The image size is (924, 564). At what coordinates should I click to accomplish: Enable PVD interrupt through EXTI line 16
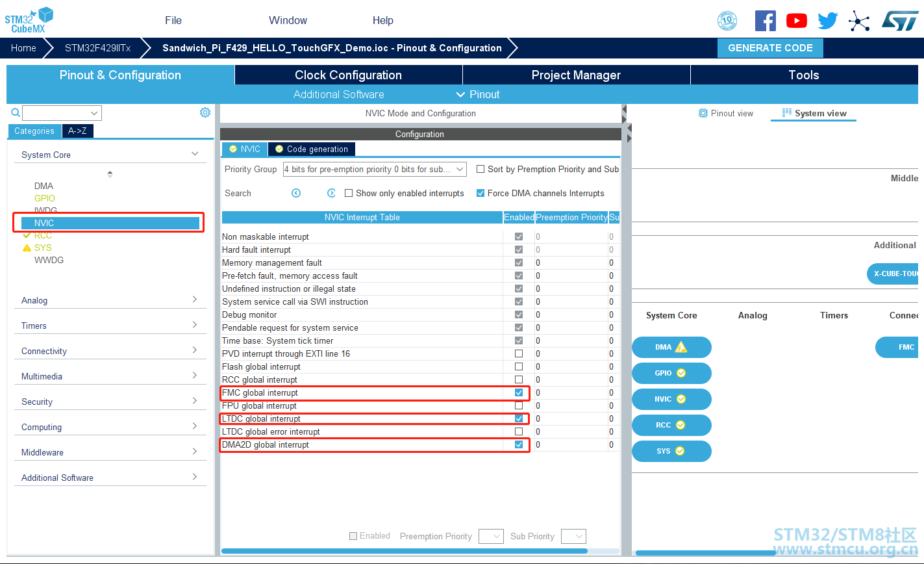click(x=519, y=353)
